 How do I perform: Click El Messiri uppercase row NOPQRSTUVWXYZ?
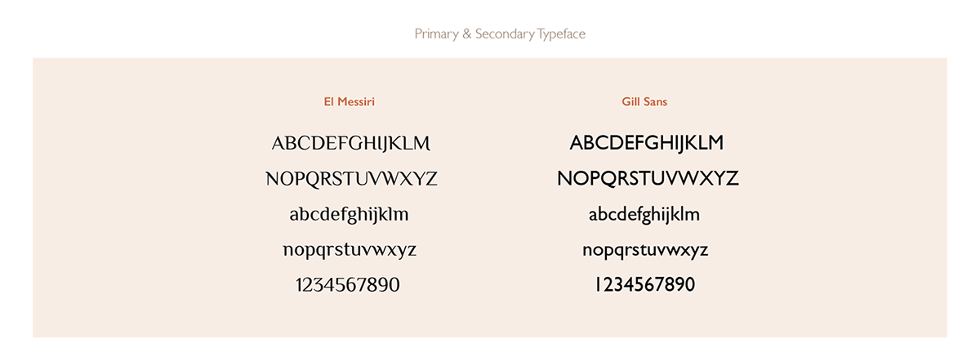[x=351, y=179]
